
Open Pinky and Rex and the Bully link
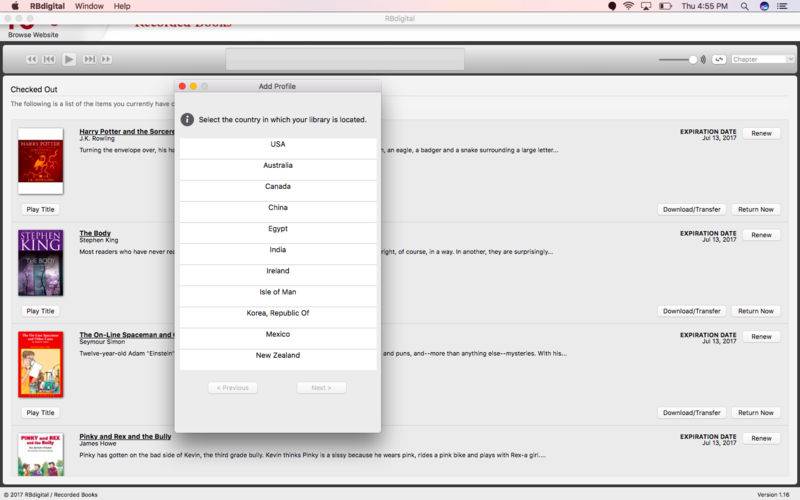(x=125, y=436)
